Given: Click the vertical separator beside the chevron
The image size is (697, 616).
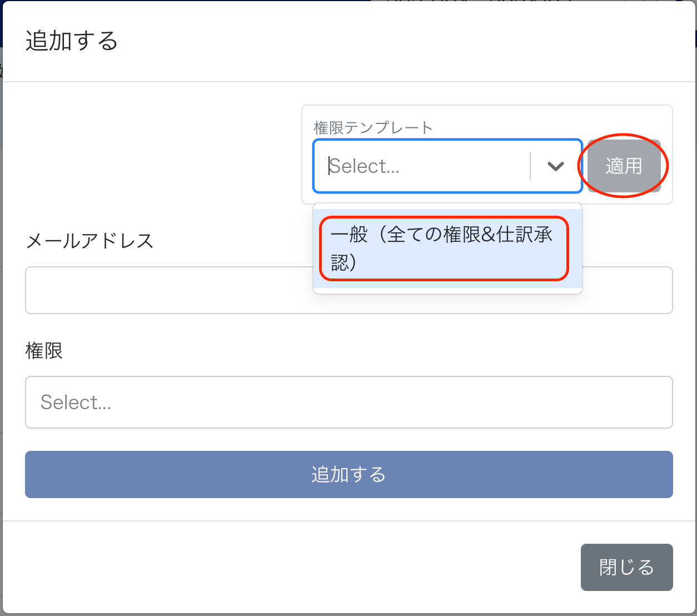Looking at the screenshot, I should (x=530, y=166).
